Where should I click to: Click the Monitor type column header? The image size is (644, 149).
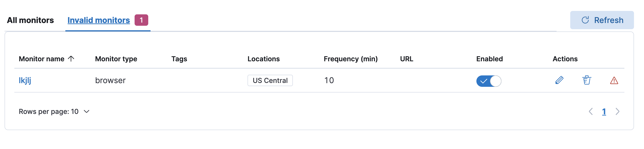(x=116, y=59)
